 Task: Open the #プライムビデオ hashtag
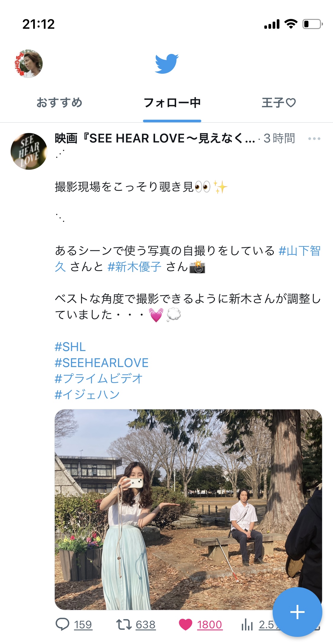click(x=99, y=379)
